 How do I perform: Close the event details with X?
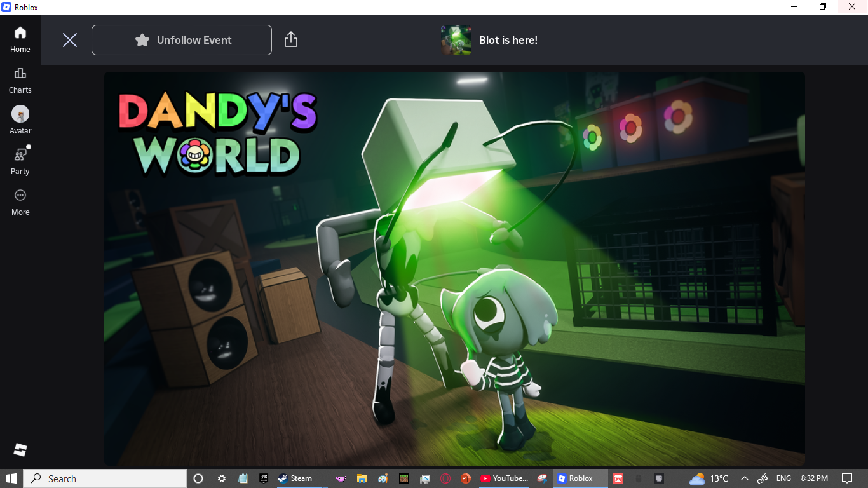pyautogui.click(x=70, y=40)
